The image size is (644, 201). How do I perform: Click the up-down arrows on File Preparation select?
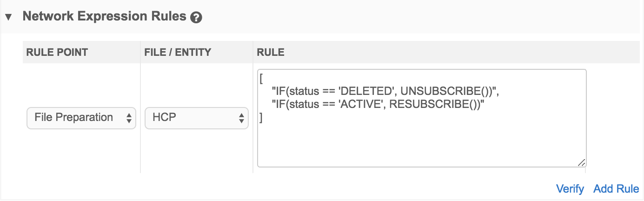[129, 118]
